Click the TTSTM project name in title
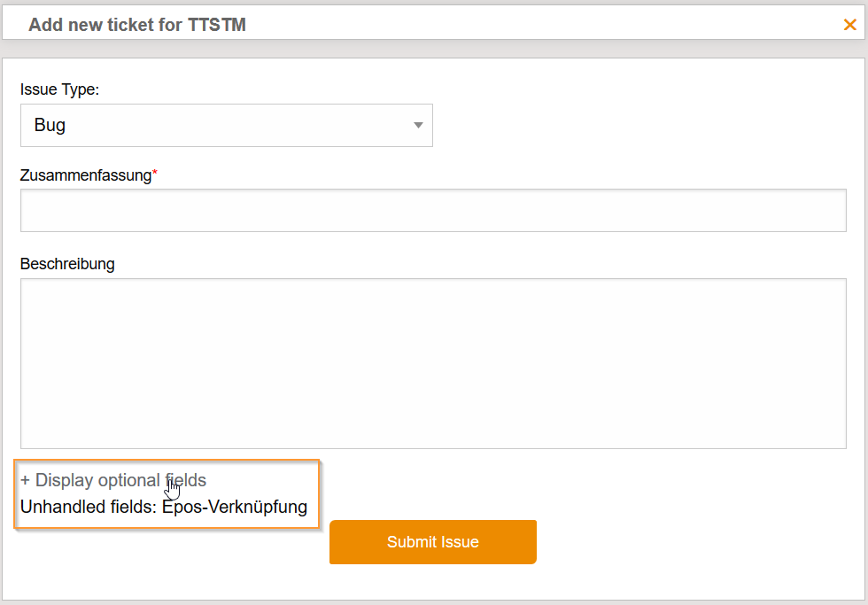Viewport: 868px width, 605px height. coord(217,25)
